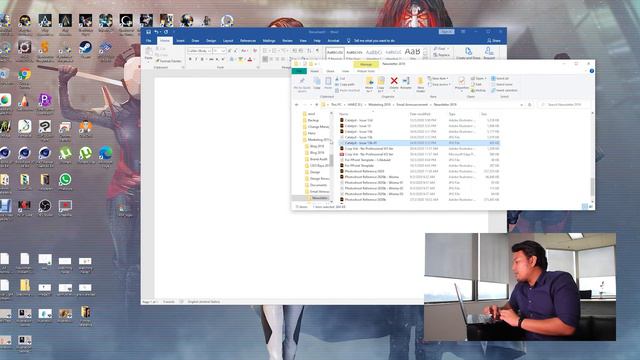
Task: Open the Open dropdown in Explorer ribbon
Action: tap(478, 78)
